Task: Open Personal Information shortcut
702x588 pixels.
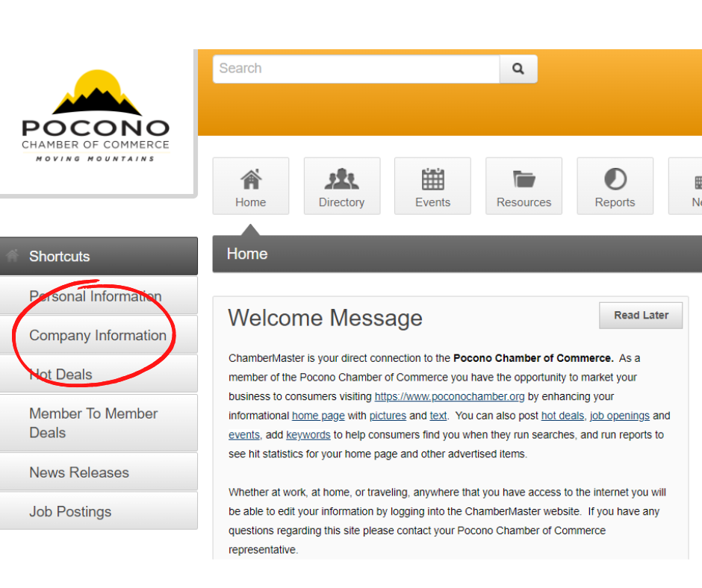Action: [96, 296]
